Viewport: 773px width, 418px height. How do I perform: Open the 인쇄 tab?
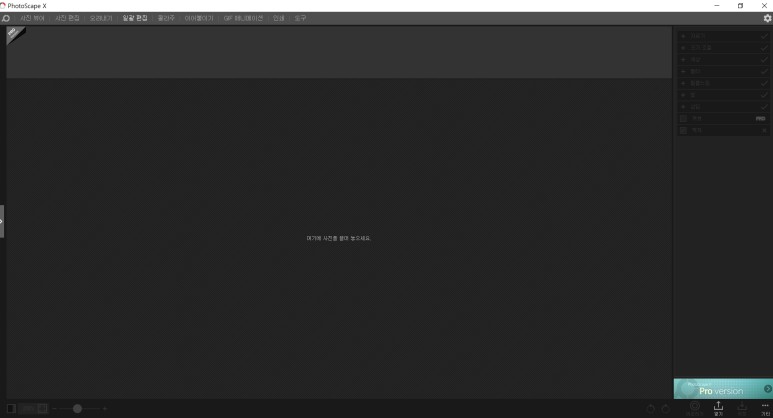pyautogui.click(x=279, y=18)
